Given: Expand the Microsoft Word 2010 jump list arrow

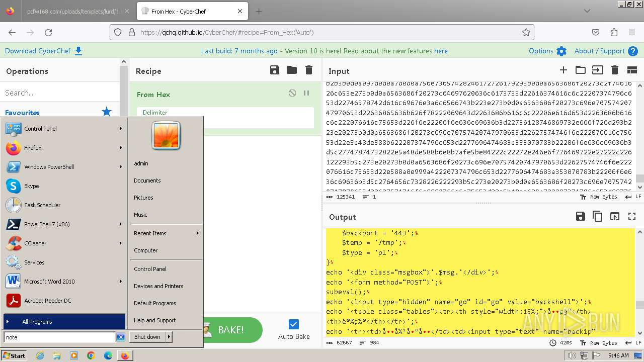Looking at the screenshot, I should click(121, 282).
